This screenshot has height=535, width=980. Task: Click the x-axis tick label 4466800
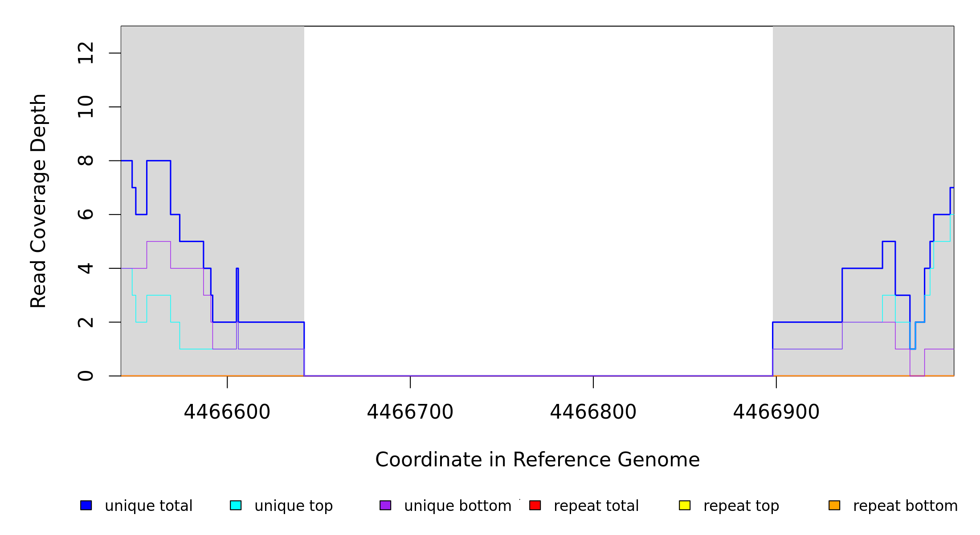(x=593, y=412)
